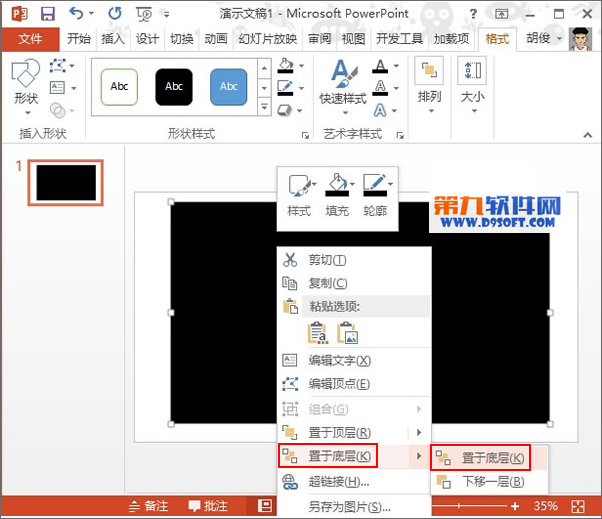The width and height of the screenshot is (602, 519).
Task: Choose 另存为图片(S)... from the context menu
Action: coord(354,507)
